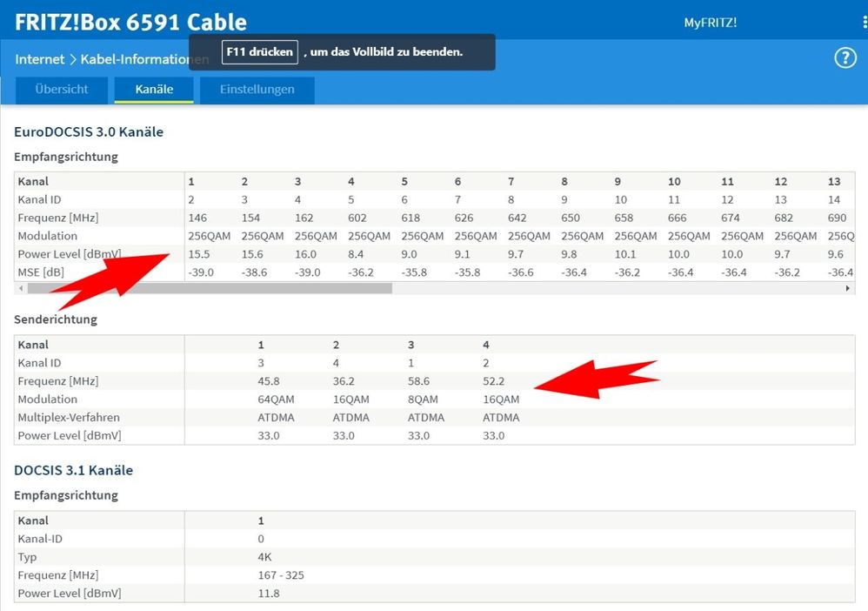Click the upstream frequency 52.2
The image size is (868, 611).
point(493,381)
